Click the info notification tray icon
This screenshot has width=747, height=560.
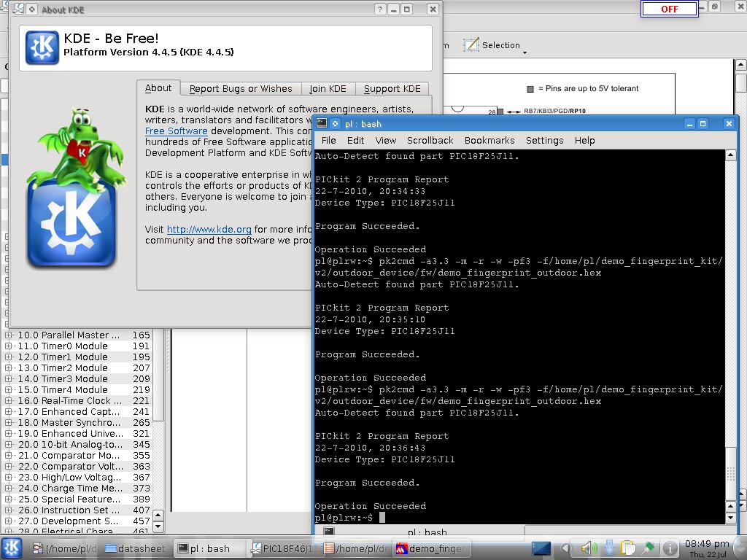(668, 548)
